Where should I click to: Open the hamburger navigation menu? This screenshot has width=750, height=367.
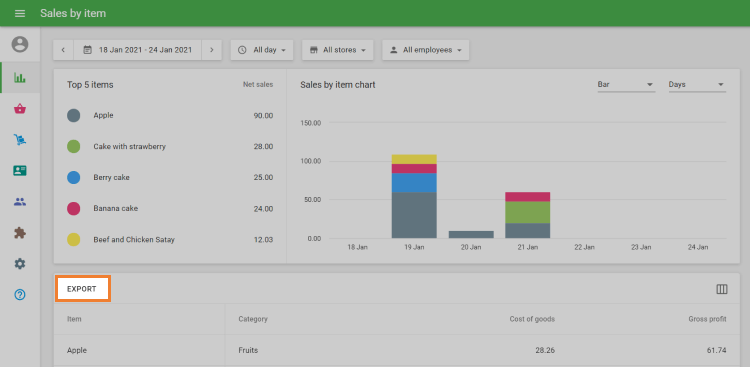20,13
